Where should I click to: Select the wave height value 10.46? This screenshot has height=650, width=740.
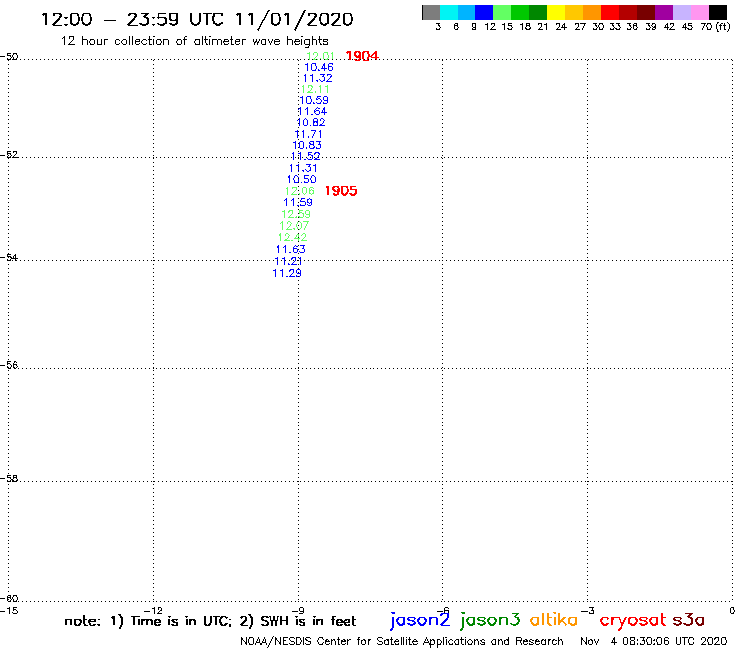point(319,67)
